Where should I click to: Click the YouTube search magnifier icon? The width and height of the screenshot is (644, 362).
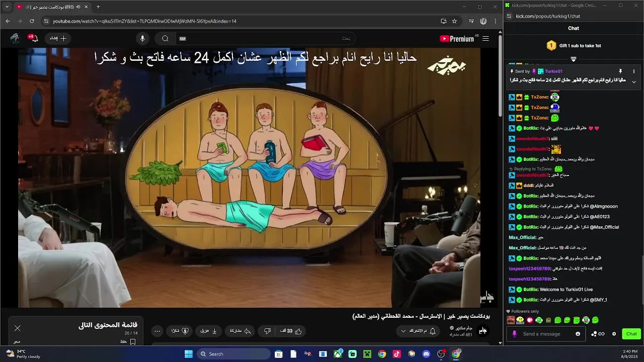165,39
